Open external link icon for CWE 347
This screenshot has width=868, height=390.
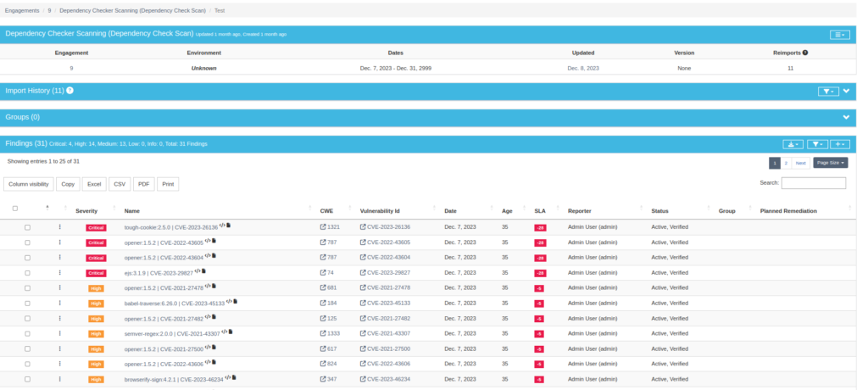323,379
